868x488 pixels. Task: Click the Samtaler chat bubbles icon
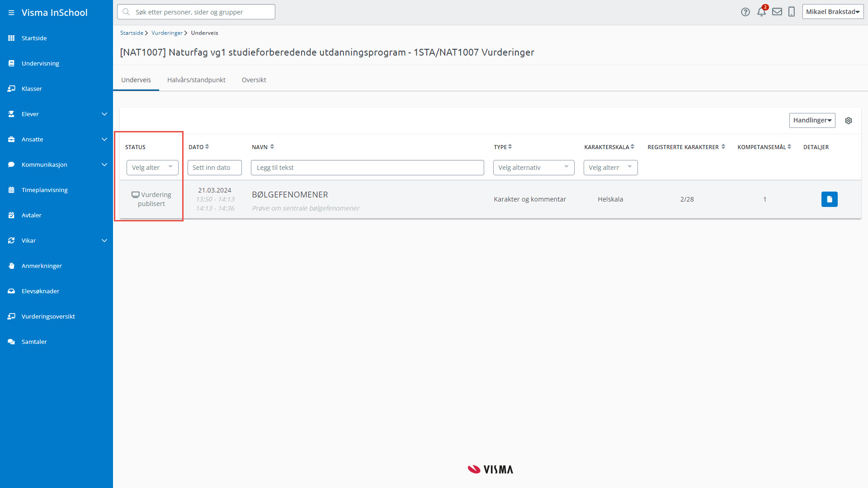point(11,342)
